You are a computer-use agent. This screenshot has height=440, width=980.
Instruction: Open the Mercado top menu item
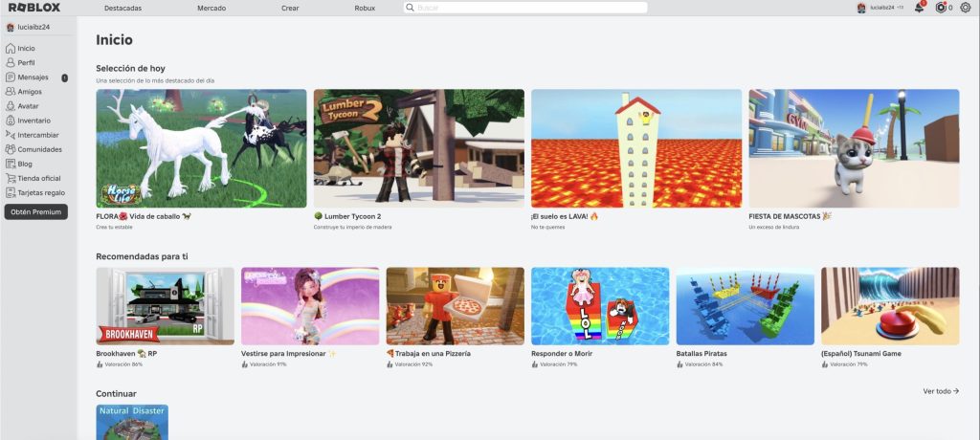212,8
